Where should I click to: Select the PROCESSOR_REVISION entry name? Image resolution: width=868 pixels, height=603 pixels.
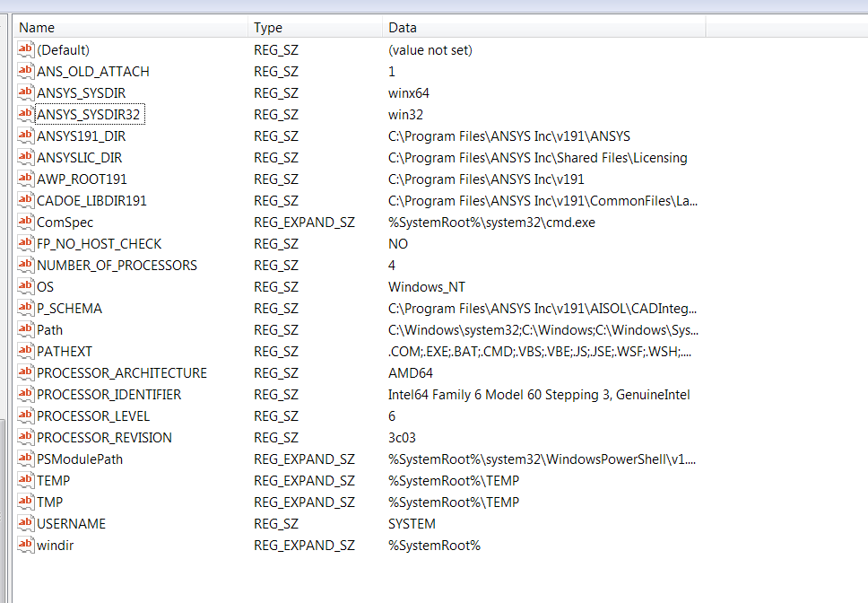pos(104,438)
